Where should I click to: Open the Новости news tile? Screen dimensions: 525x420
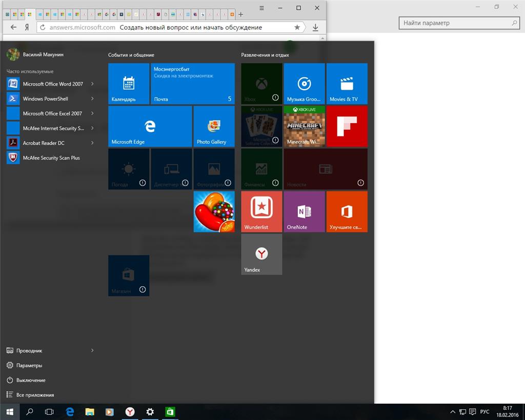[x=326, y=169]
